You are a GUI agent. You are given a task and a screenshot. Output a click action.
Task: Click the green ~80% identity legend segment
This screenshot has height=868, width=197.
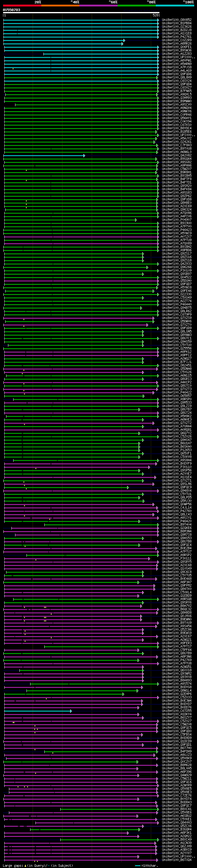pos(137,6)
